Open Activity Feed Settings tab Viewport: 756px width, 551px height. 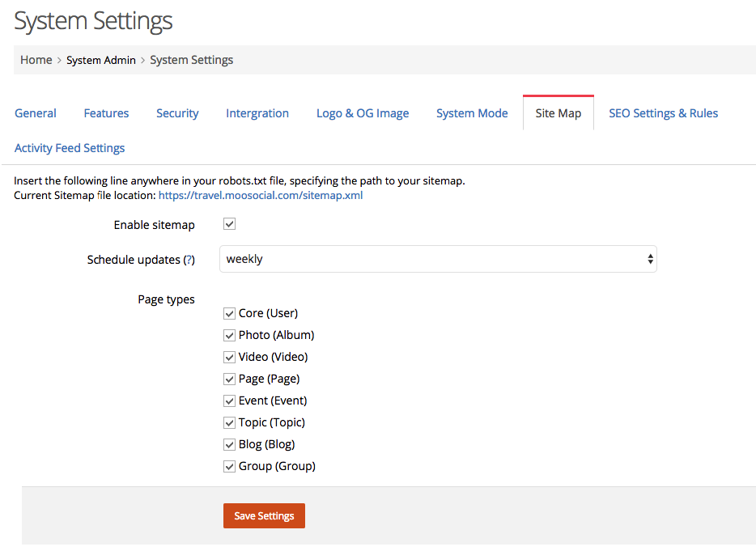[70, 148]
